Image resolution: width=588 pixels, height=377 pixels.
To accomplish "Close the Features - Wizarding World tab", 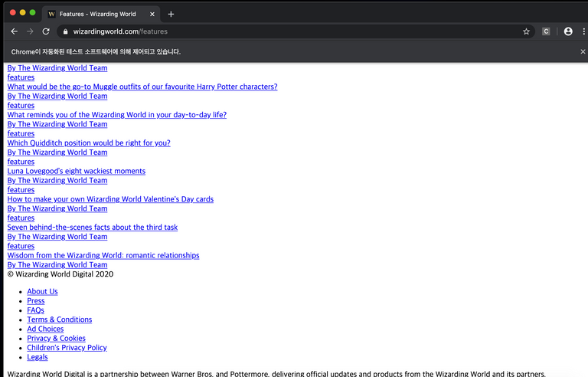I will [x=152, y=14].
